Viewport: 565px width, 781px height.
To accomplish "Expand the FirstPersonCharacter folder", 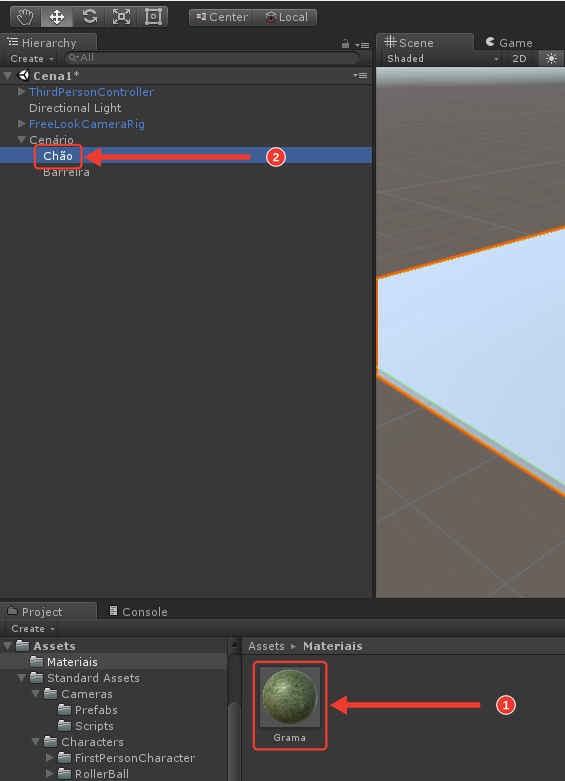I will point(49,758).
